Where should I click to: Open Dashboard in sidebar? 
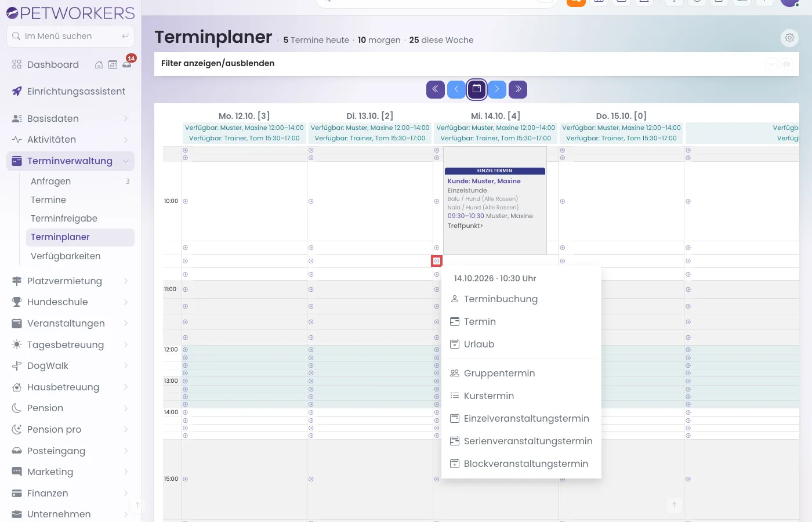pos(53,64)
